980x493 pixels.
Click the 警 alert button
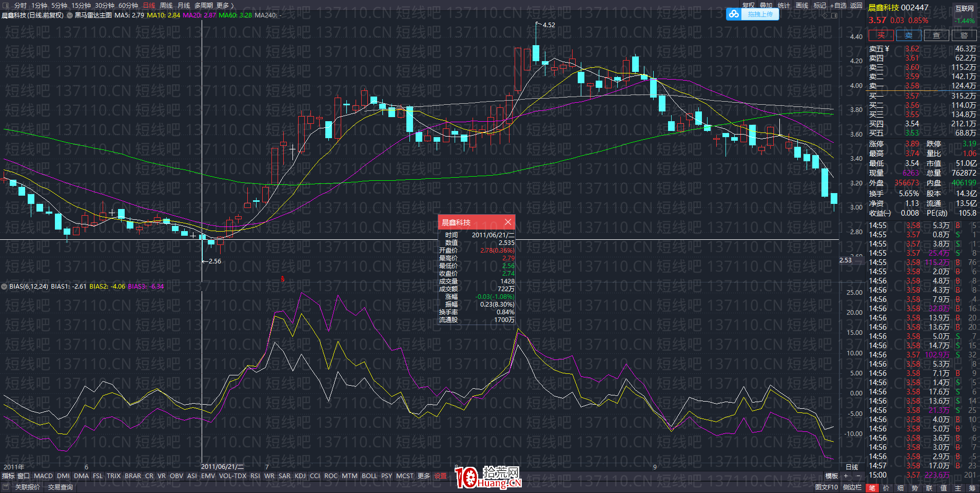point(964,35)
